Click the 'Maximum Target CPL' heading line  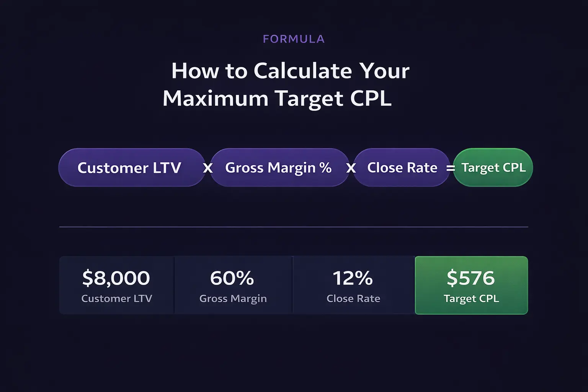tap(277, 98)
